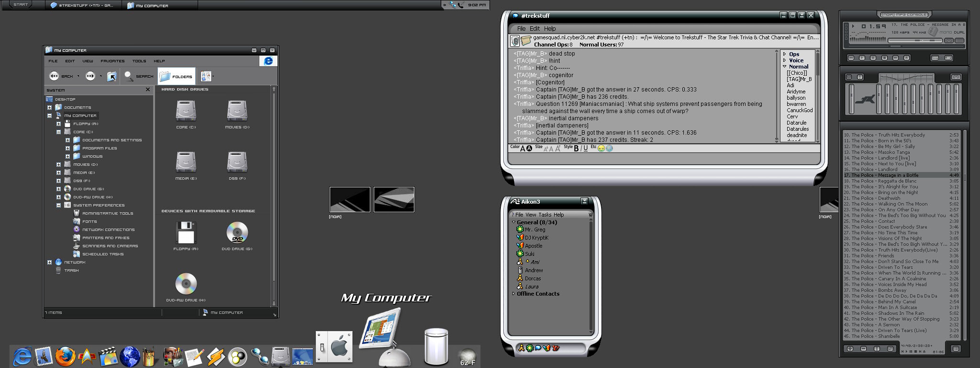Pause playback in the MP3 console

click(873, 58)
